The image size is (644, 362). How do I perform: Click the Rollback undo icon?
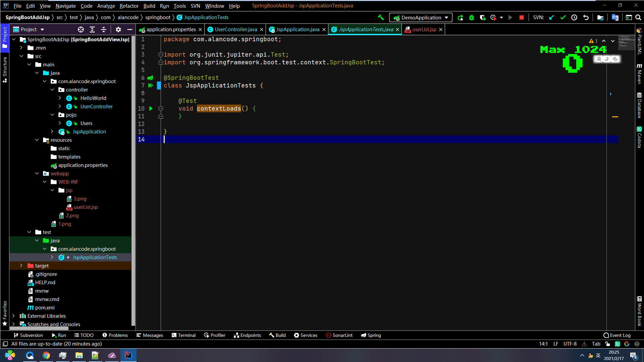click(586, 17)
